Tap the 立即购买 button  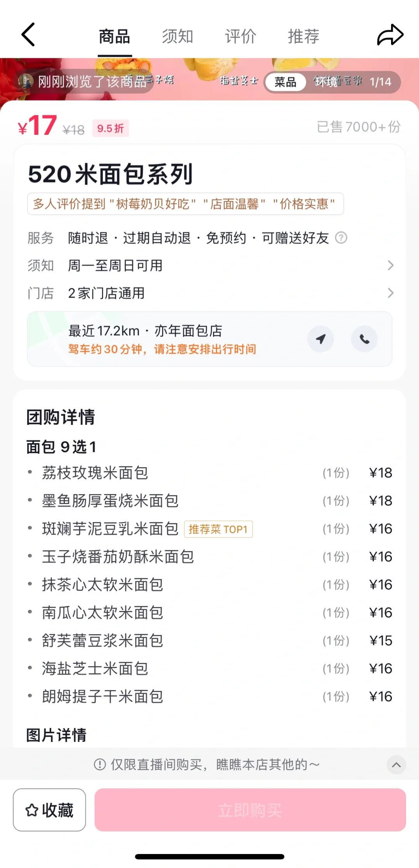(250, 810)
